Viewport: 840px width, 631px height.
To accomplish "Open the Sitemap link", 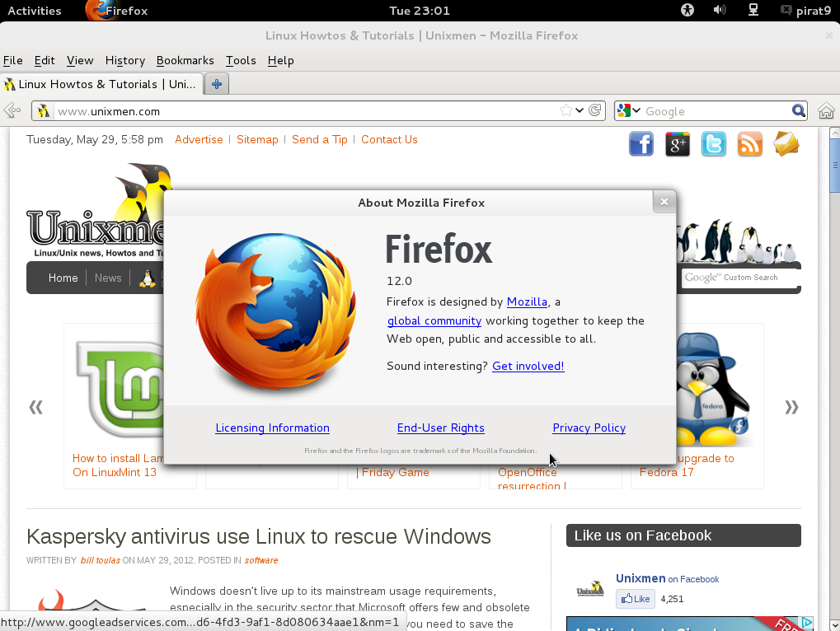I will click(x=257, y=140).
